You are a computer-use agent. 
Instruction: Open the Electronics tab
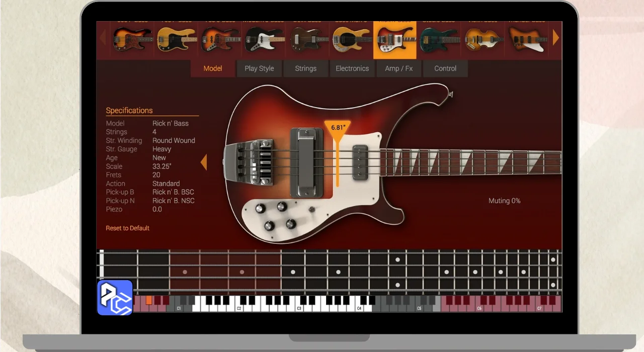(352, 68)
